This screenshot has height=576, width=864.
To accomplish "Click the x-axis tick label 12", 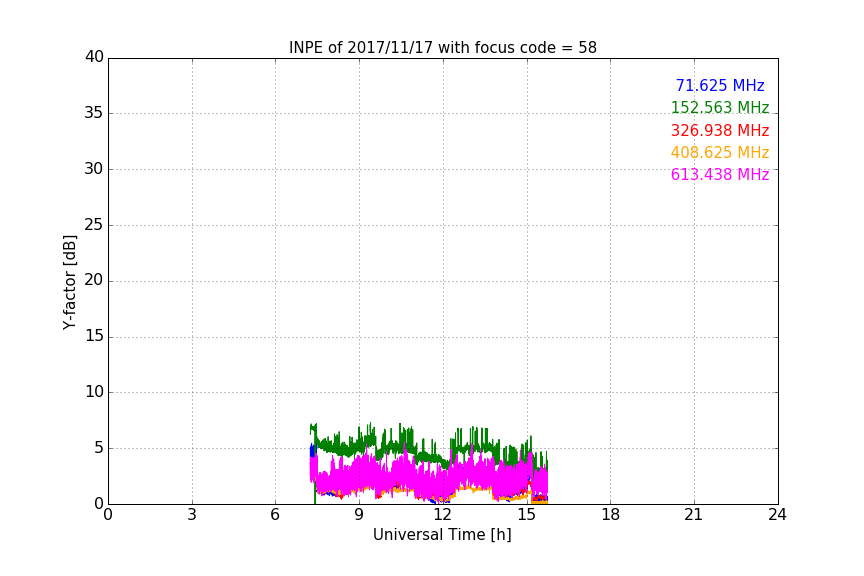I will (443, 515).
